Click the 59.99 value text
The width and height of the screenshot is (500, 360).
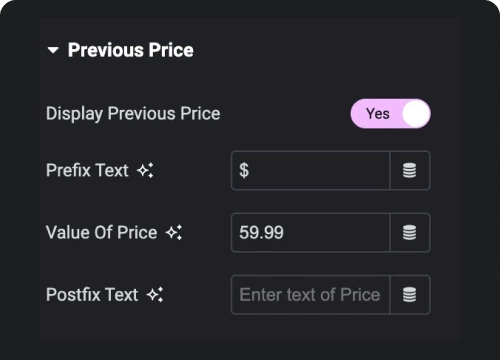pos(261,233)
